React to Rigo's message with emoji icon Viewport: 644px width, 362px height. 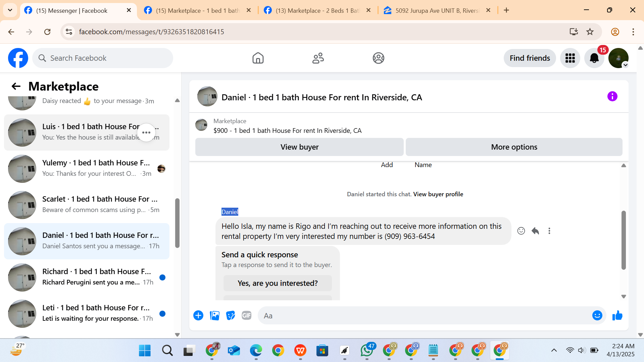coord(521,231)
